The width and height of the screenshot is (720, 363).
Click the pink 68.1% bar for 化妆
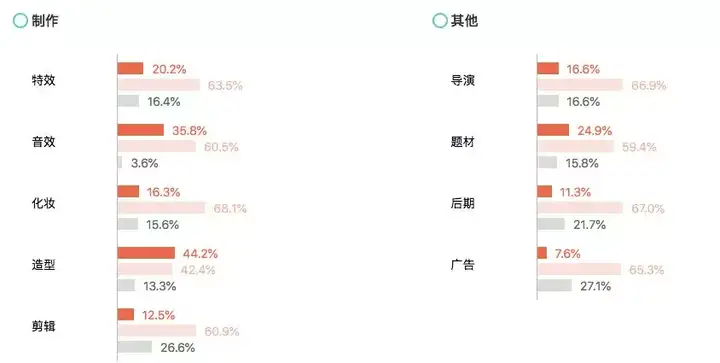click(161, 208)
